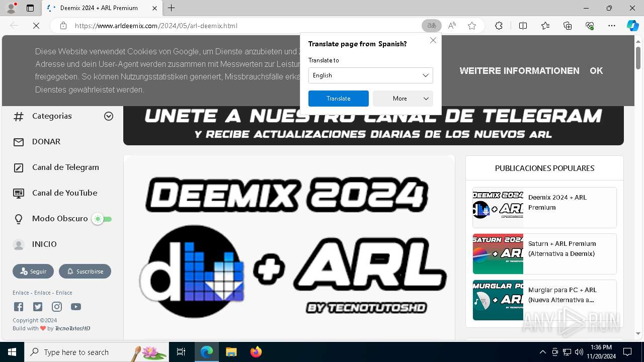Open Task View on taskbar

coord(181,352)
